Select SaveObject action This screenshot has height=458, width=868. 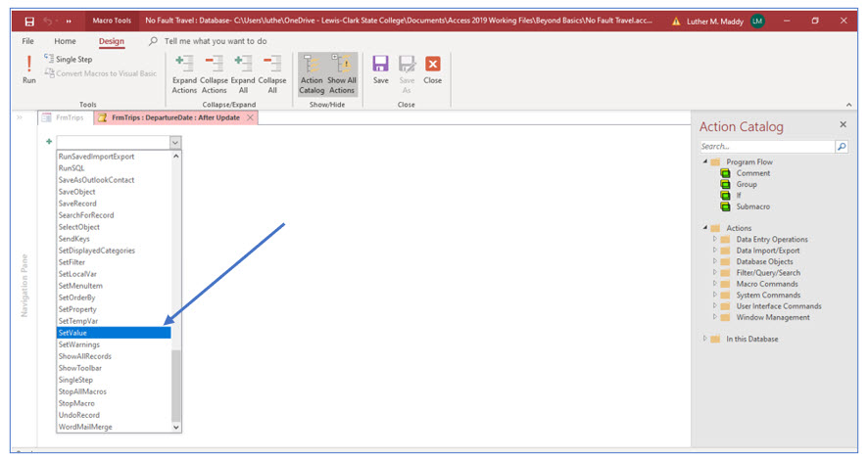click(x=114, y=192)
